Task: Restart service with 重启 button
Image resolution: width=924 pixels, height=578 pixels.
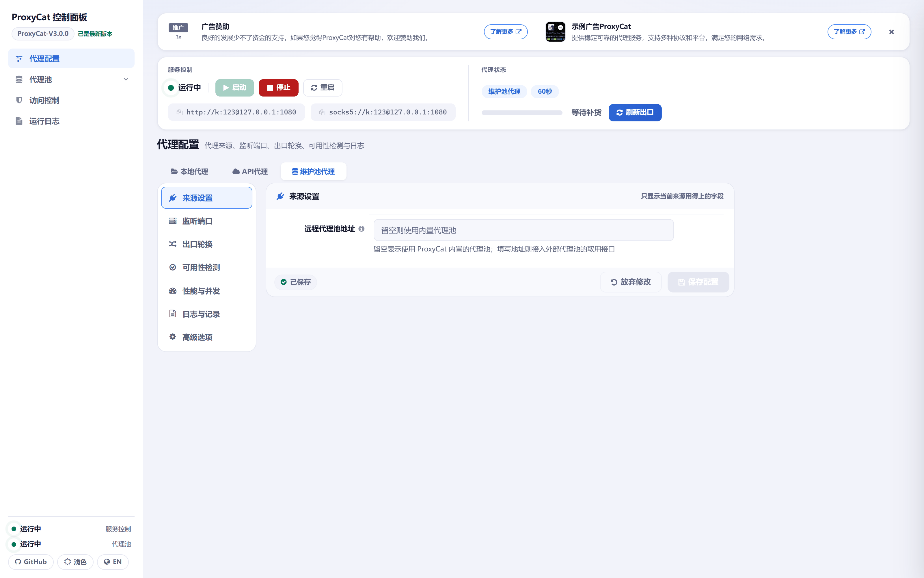Action: click(x=322, y=88)
